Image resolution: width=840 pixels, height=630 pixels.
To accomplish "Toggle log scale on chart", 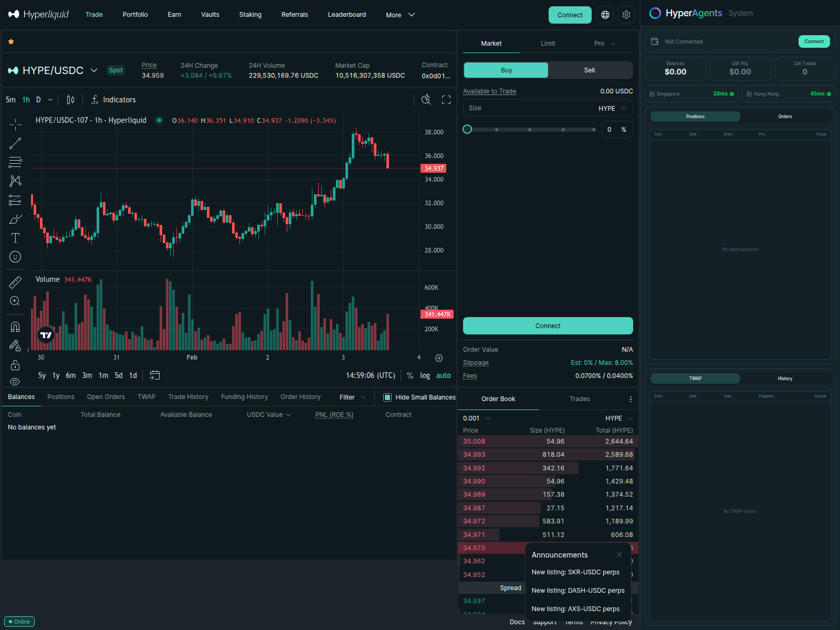I will tap(425, 375).
